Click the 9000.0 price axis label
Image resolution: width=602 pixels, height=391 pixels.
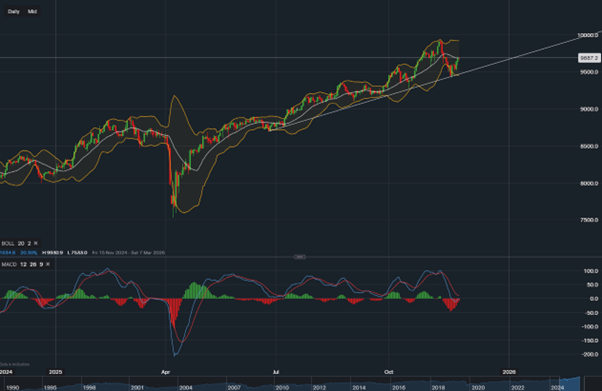[589, 109]
